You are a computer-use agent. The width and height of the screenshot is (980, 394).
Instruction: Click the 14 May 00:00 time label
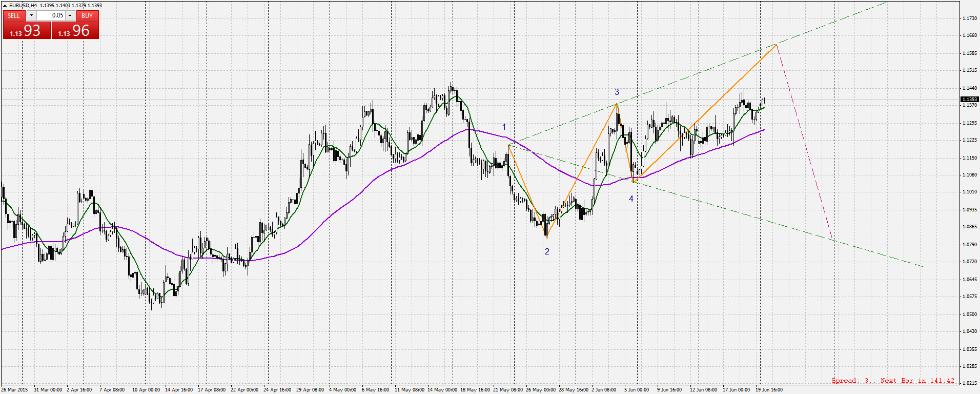[442, 390]
